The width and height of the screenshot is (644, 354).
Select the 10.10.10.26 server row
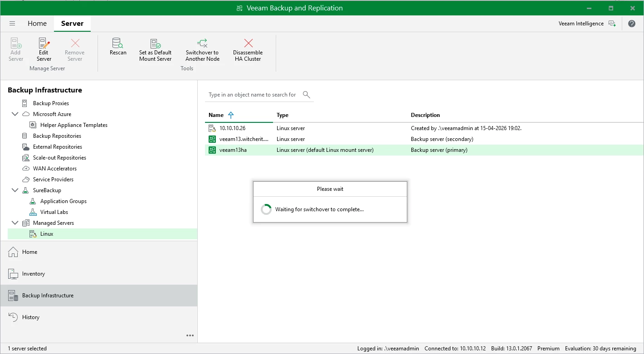pyautogui.click(x=424, y=128)
